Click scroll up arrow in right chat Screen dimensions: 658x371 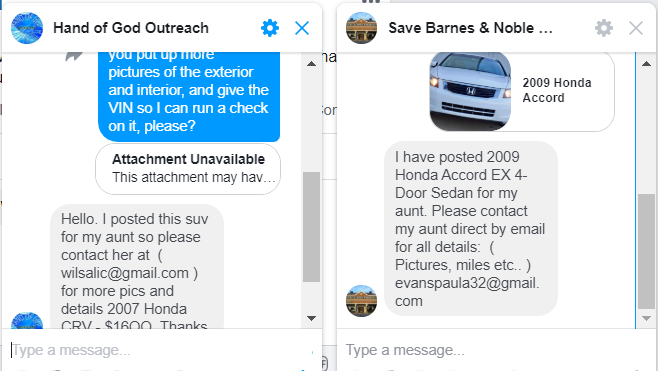pos(646,64)
